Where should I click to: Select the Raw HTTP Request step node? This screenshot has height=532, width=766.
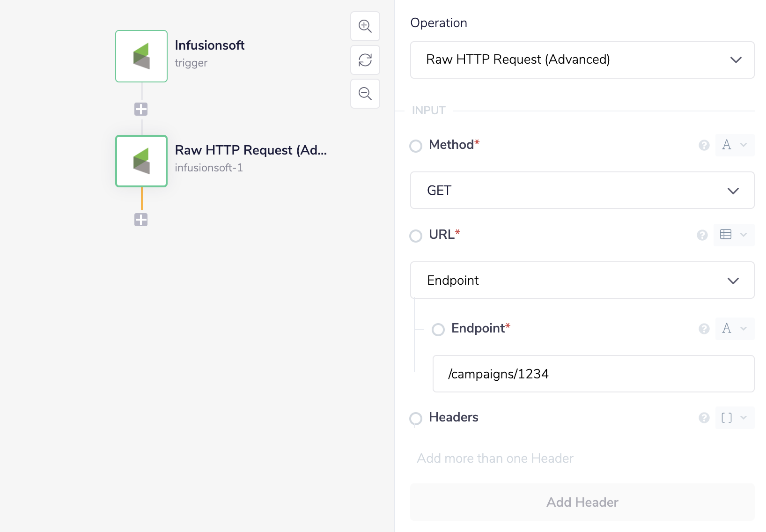(141, 161)
